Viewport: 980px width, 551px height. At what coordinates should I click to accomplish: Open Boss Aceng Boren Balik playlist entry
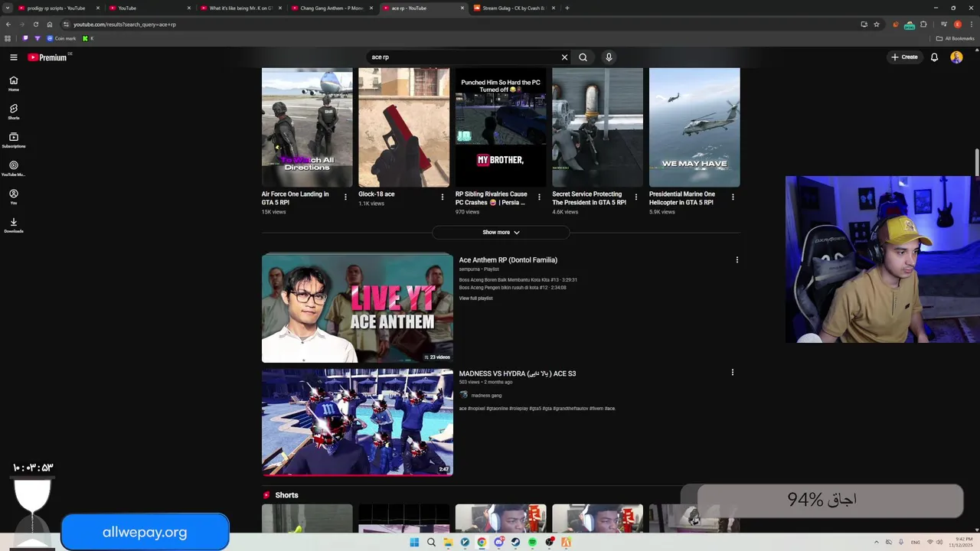(x=518, y=280)
